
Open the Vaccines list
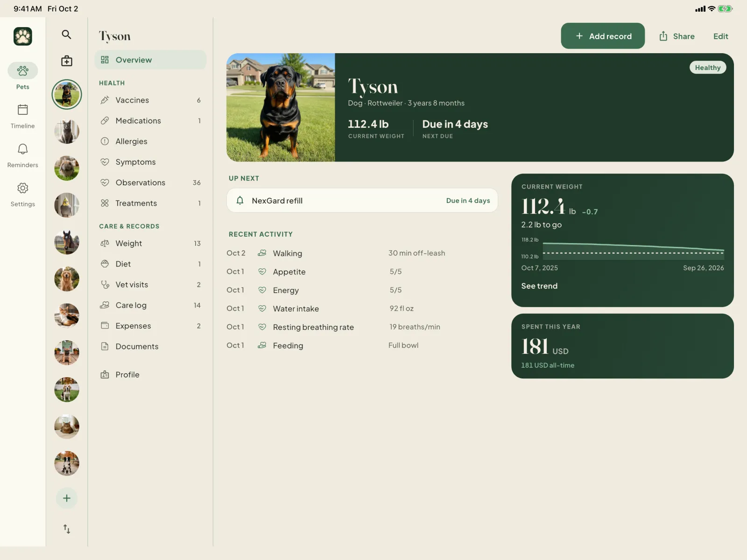click(x=150, y=100)
